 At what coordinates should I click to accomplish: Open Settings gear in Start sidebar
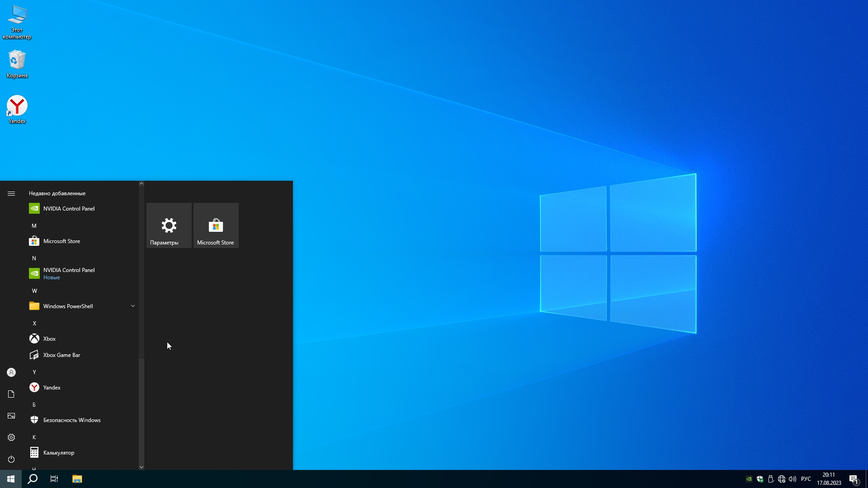click(11, 437)
